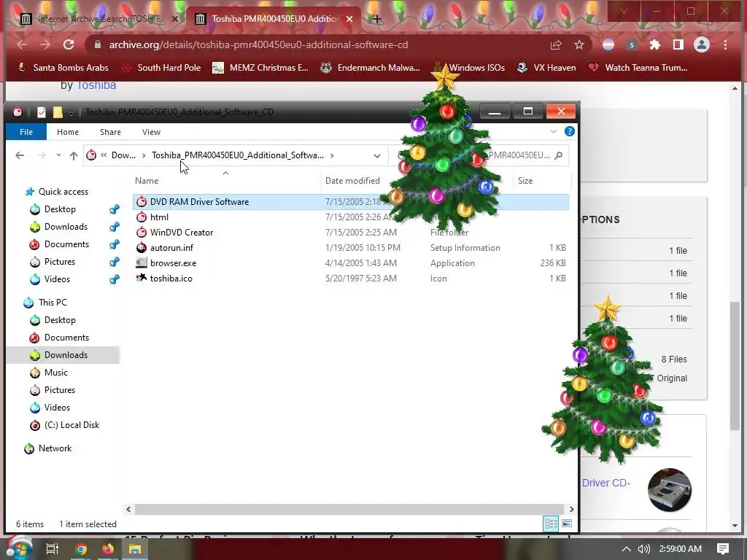
Task: Open address bar history dropdown
Action: pyautogui.click(x=377, y=156)
